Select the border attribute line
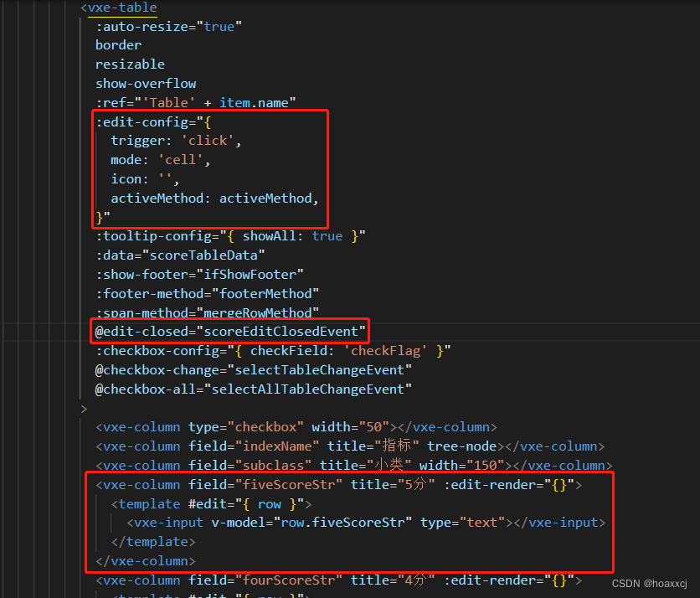The width and height of the screenshot is (700, 598). point(118,45)
